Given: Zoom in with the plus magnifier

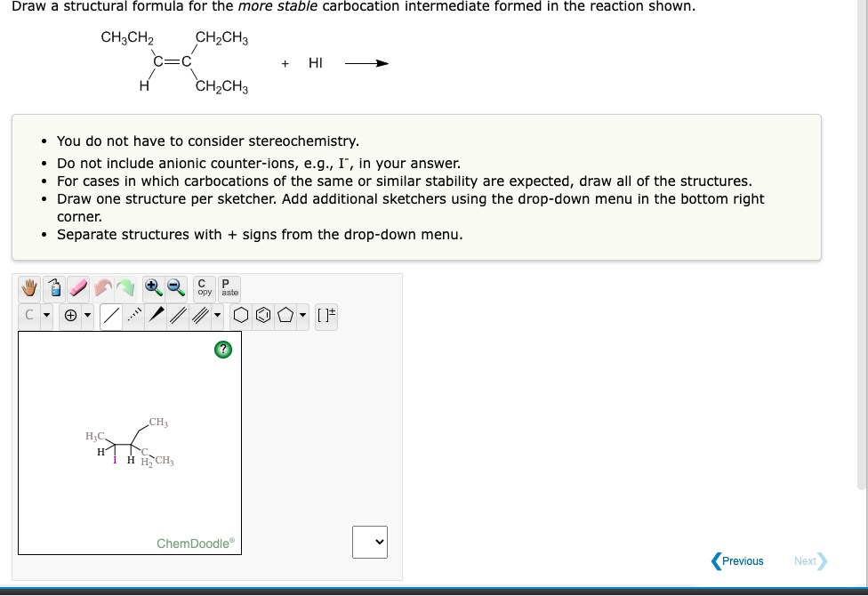Looking at the screenshot, I should (153, 288).
